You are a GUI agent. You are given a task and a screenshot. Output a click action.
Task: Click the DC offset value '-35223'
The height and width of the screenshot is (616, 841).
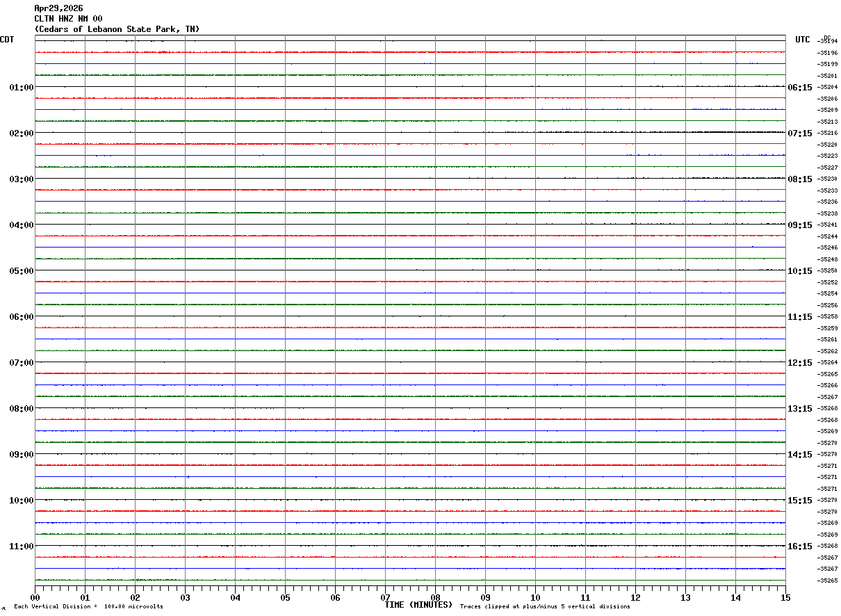pos(827,156)
